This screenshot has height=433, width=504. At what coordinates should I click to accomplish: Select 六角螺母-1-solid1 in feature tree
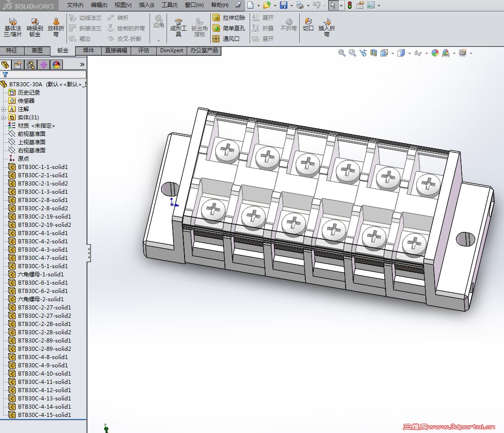coord(36,275)
